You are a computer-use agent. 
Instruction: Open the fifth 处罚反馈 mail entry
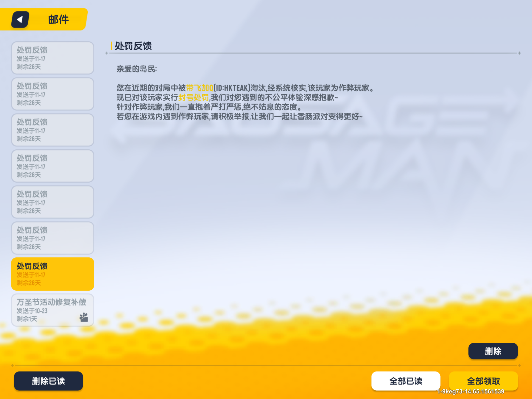click(52, 202)
